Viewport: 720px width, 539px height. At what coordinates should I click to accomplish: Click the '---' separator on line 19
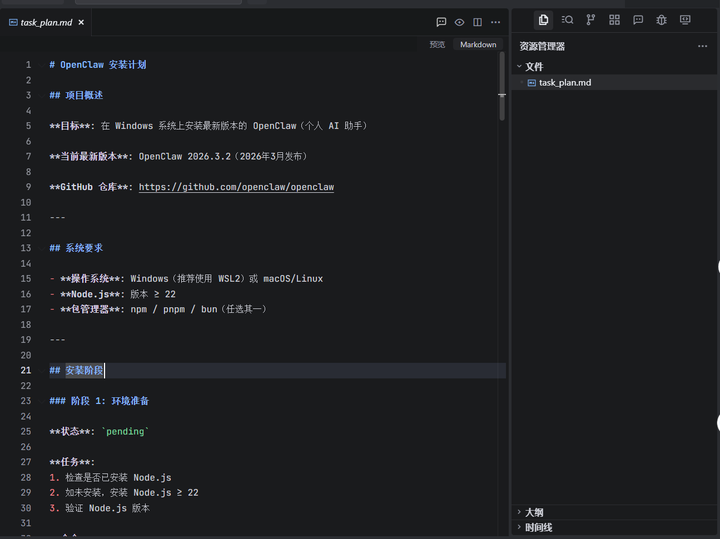pos(57,340)
